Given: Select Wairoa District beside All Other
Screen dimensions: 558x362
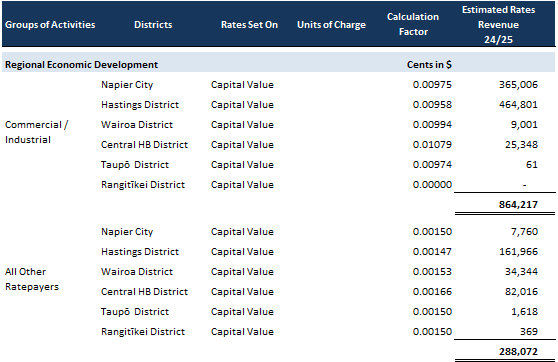Looking at the screenshot, I should click(137, 272).
